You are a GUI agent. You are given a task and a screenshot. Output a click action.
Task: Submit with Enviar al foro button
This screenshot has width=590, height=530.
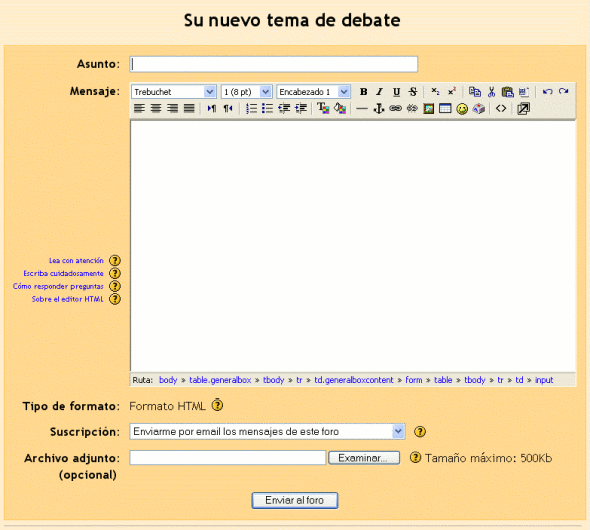point(295,500)
